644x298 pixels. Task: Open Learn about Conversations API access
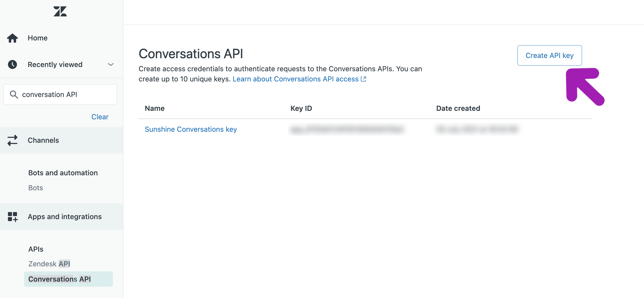point(295,79)
